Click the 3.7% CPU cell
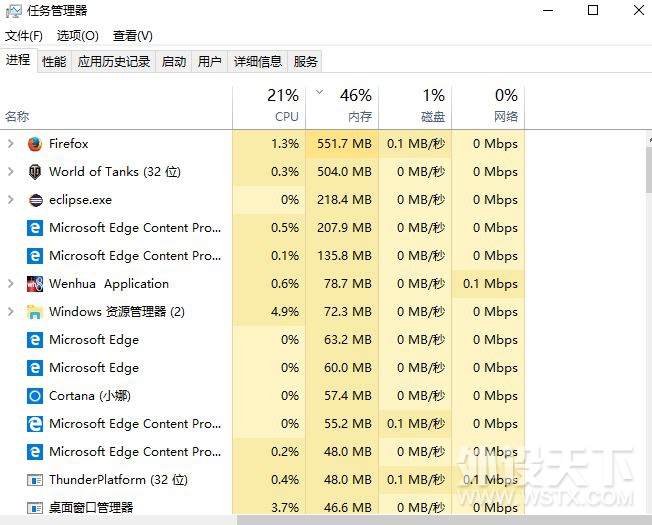The width and height of the screenshot is (652, 525). (x=269, y=508)
